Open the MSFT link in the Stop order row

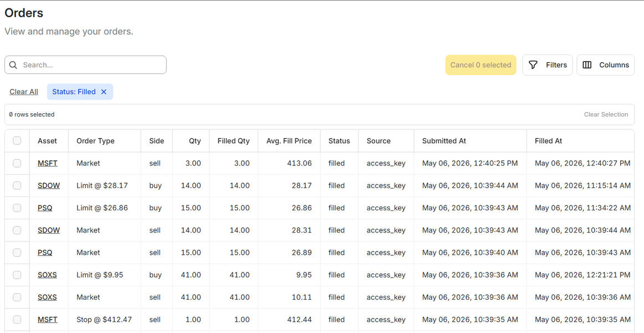[48, 320]
